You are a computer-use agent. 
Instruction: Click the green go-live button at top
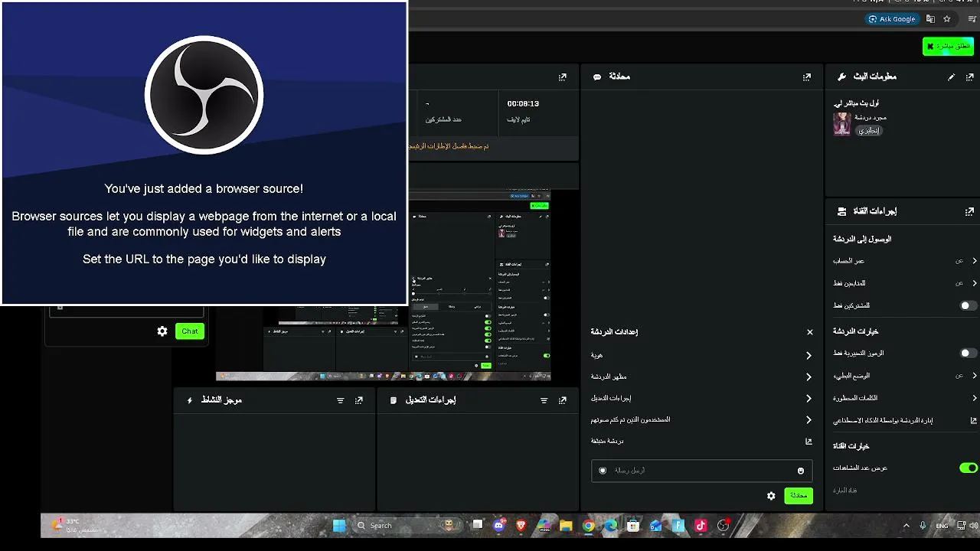(x=948, y=46)
